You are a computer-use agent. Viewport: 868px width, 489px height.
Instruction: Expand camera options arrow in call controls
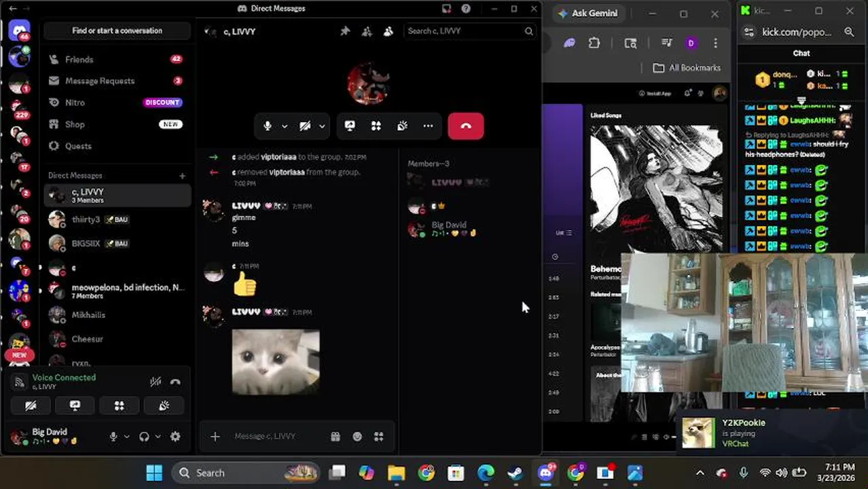click(322, 126)
